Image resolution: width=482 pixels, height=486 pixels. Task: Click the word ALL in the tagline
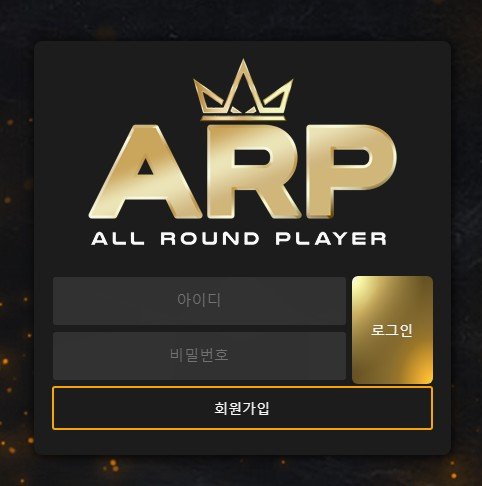pyautogui.click(x=118, y=239)
